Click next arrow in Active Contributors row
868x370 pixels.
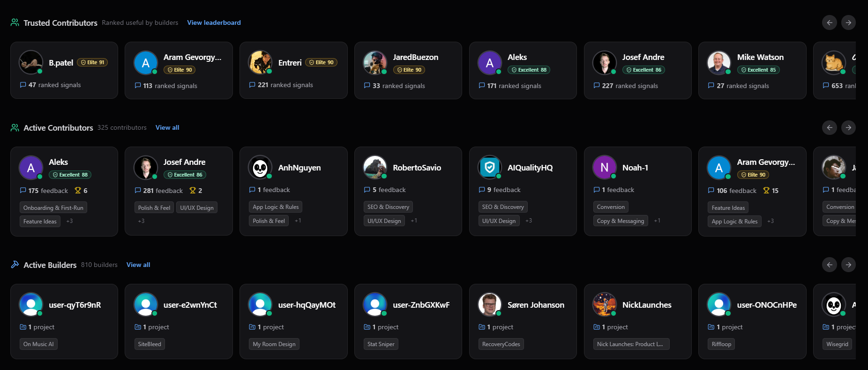pos(848,127)
